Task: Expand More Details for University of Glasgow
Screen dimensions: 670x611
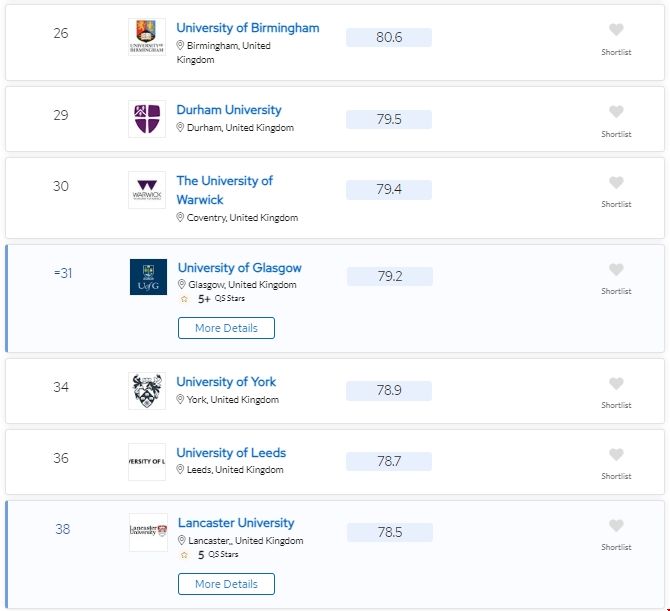Action: (226, 328)
